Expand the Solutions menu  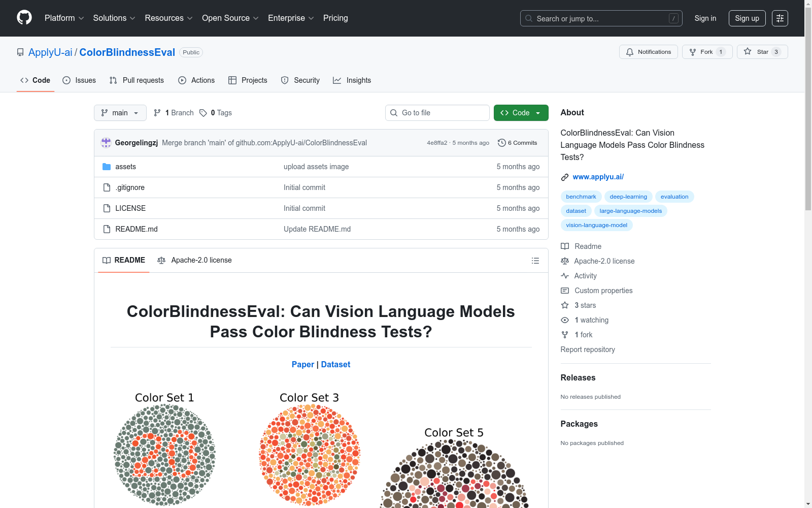point(114,18)
